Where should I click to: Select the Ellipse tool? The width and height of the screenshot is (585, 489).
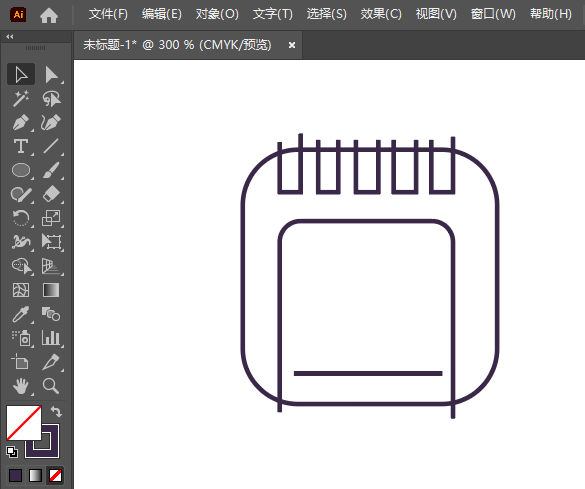pyautogui.click(x=21, y=170)
